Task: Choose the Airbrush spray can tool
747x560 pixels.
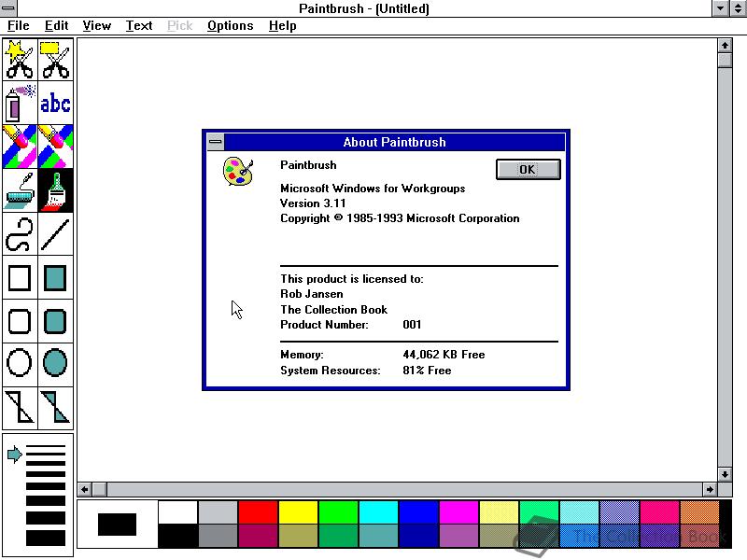Action: (20, 104)
